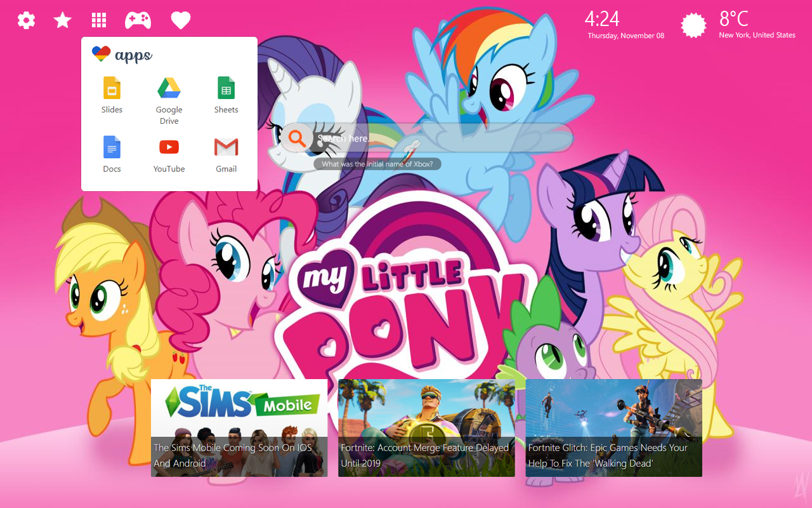
Task: Open the games controller icon
Action: 138,20
